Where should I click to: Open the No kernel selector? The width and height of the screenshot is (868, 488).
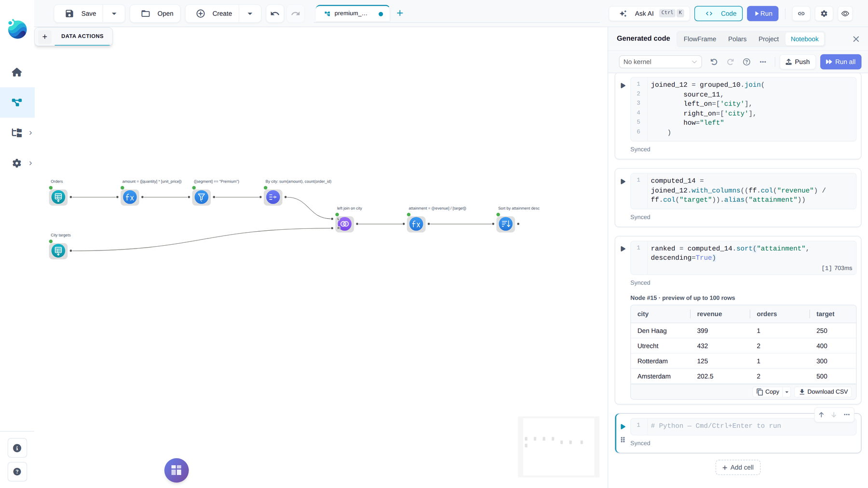[x=660, y=62]
